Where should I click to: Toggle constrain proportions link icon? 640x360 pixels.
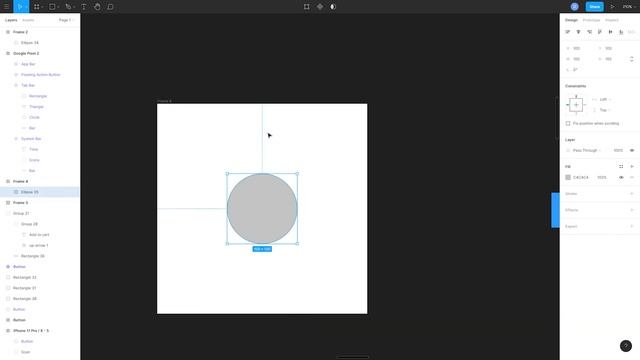[632, 59]
